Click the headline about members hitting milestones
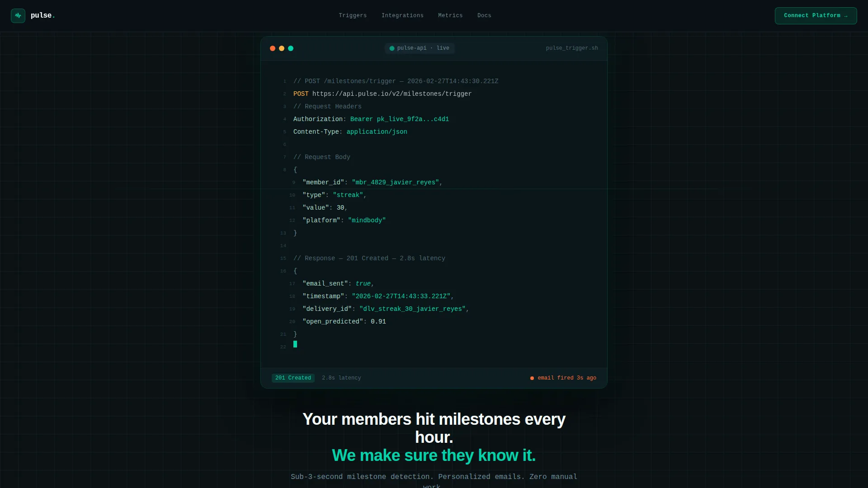Viewport: 868px width, 488px height. tap(434, 428)
